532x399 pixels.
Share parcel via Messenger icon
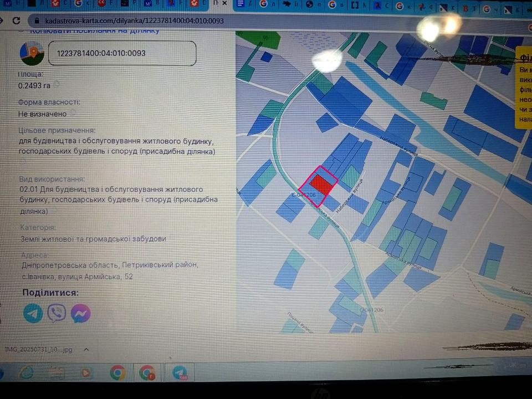click(80, 314)
